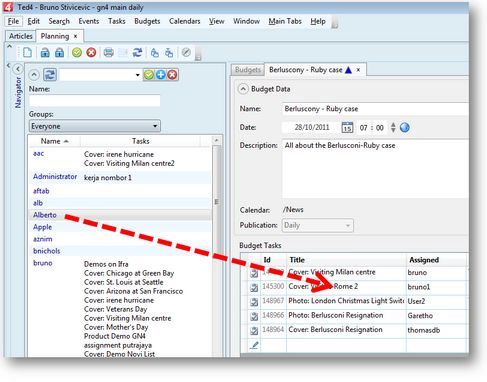Collapse the left Navigator panel with its arrow

pos(18,69)
